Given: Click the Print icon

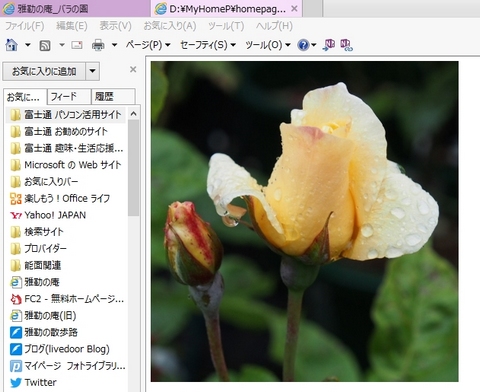Looking at the screenshot, I should pyautogui.click(x=98, y=45).
